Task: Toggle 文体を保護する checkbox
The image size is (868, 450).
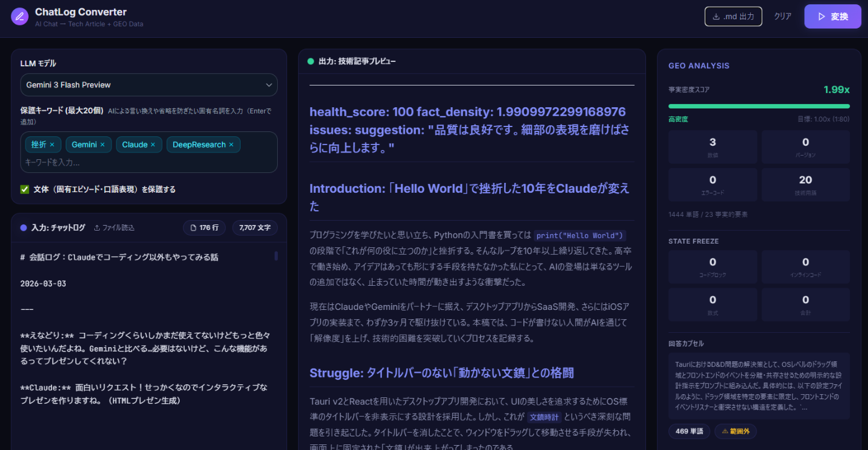Action: [25, 189]
